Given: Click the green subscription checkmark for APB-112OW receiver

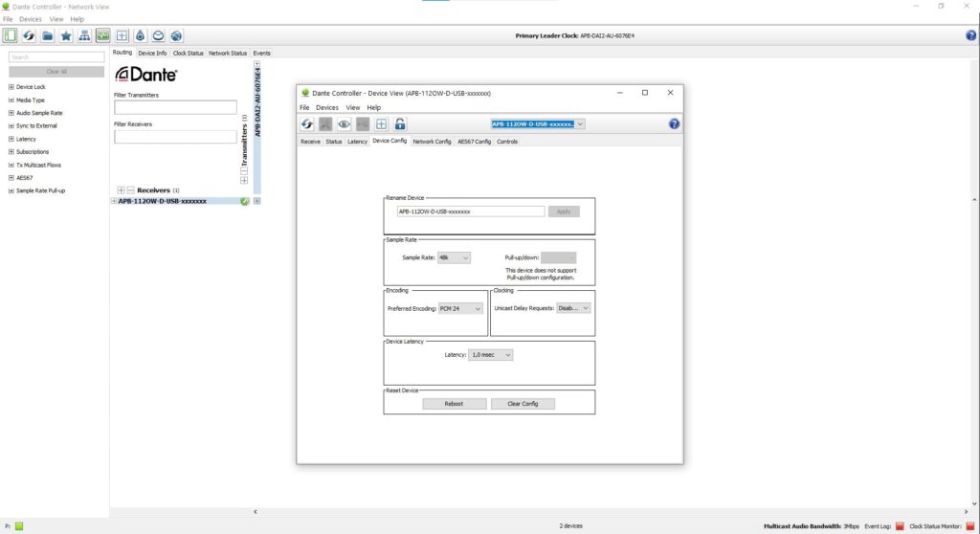Looking at the screenshot, I should pos(245,201).
